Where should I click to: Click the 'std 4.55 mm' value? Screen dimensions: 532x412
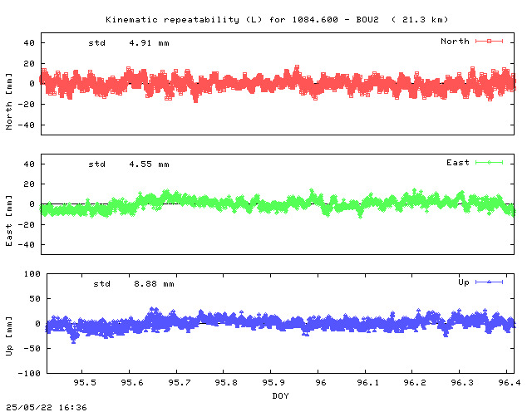[129, 164]
